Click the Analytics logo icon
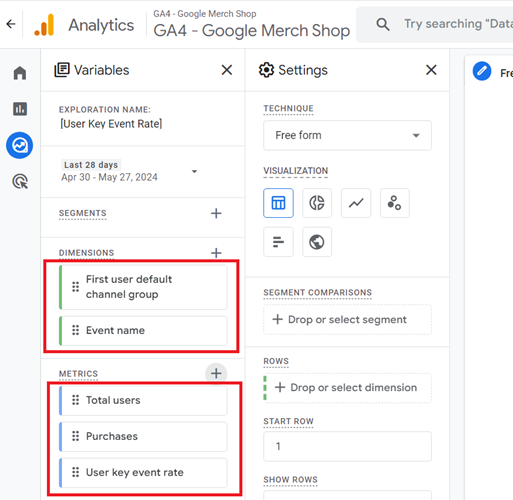Viewport: 513px width, 500px height. pos(44,25)
